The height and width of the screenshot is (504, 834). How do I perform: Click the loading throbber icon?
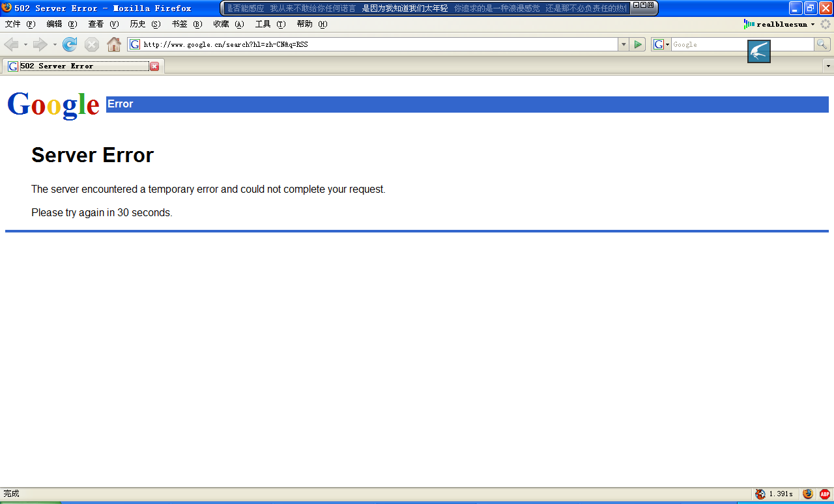(826, 24)
